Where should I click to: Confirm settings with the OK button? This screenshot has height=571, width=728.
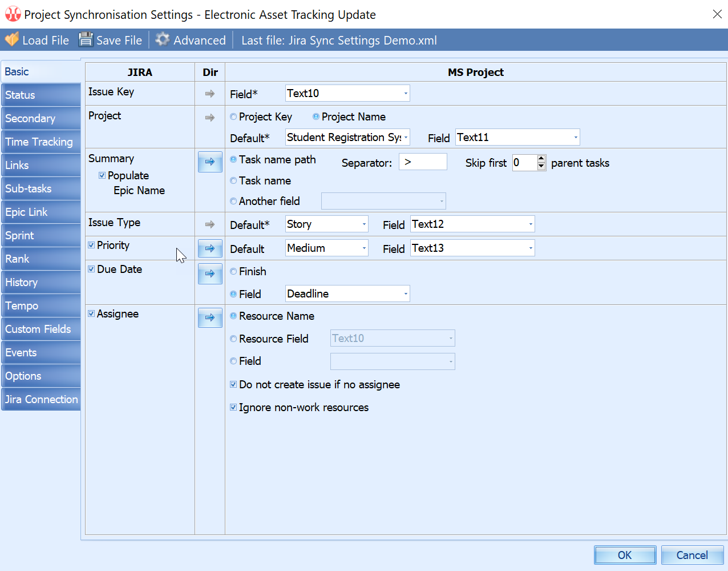pyautogui.click(x=625, y=555)
